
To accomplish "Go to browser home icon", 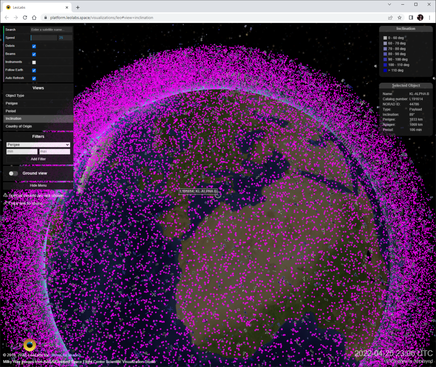I will pyautogui.click(x=34, y=17).
